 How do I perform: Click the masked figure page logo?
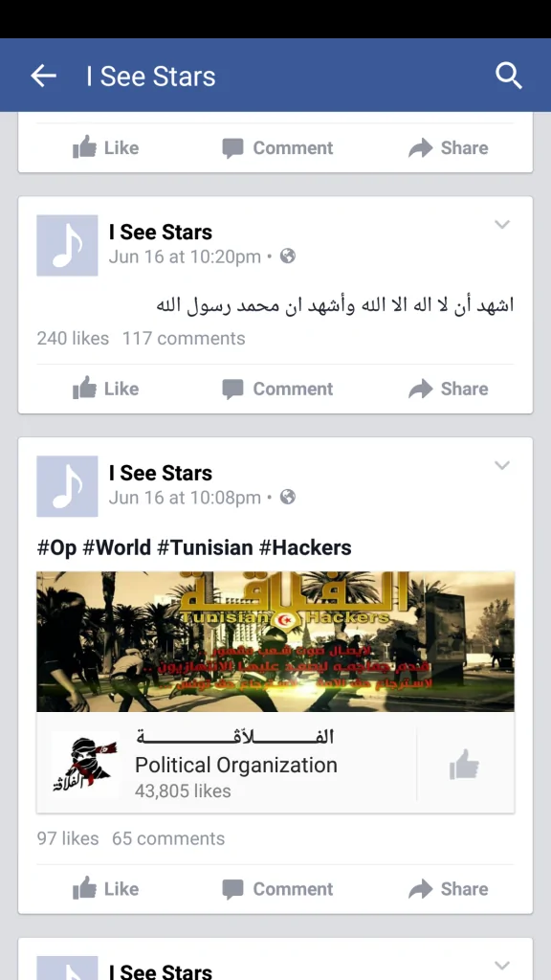85,765
